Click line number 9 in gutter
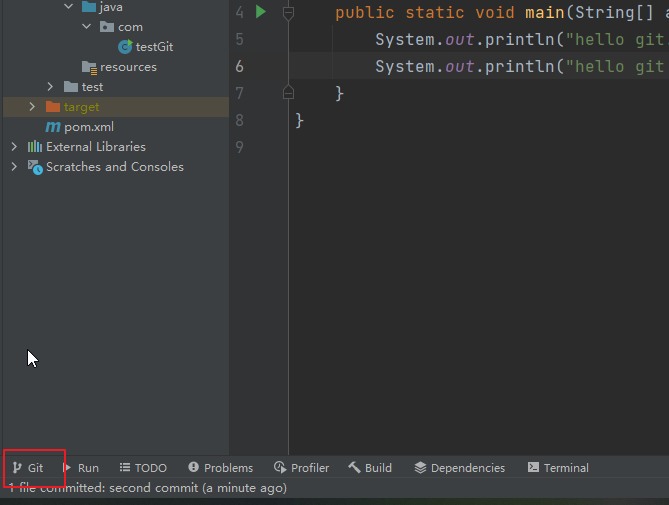The width and height of the screenshot is (669, 505). pyautogui.click(x=239, y=147)
